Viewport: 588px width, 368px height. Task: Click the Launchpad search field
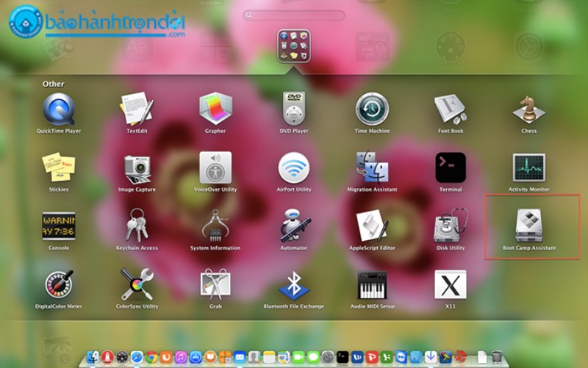(x=293, y=15)
